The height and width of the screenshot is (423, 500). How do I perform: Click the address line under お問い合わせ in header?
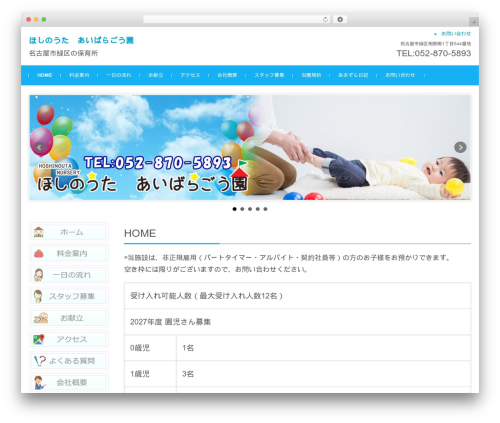[436, 44]
